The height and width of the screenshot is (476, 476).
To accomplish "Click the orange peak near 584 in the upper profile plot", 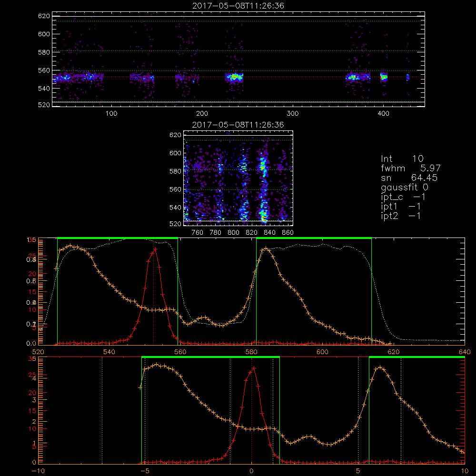I will pos(266,248).
